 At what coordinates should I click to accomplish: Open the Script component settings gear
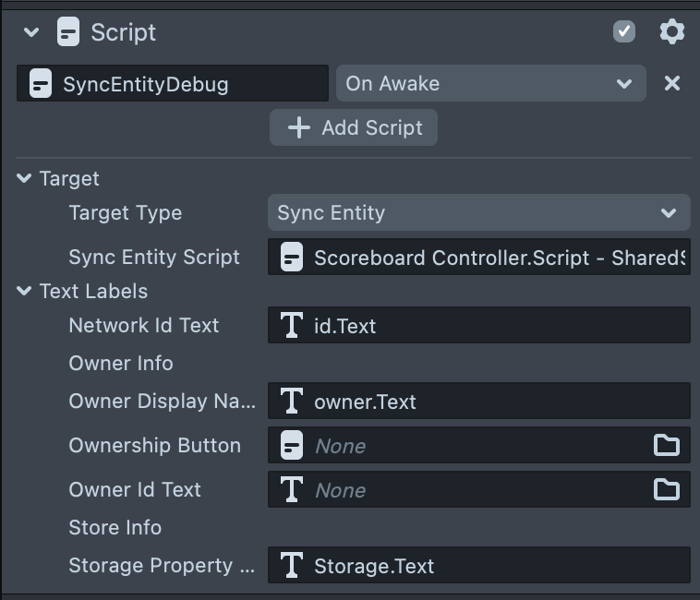[671, 32]
